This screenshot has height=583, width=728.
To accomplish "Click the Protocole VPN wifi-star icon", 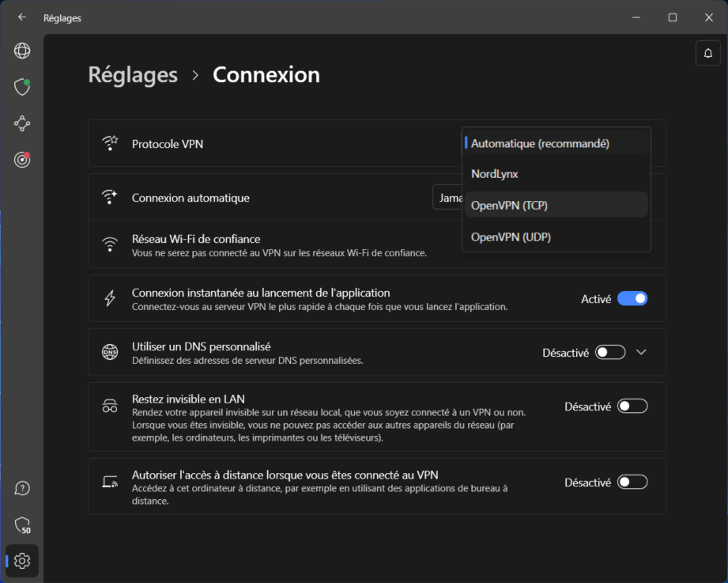I will click(110, 143).
